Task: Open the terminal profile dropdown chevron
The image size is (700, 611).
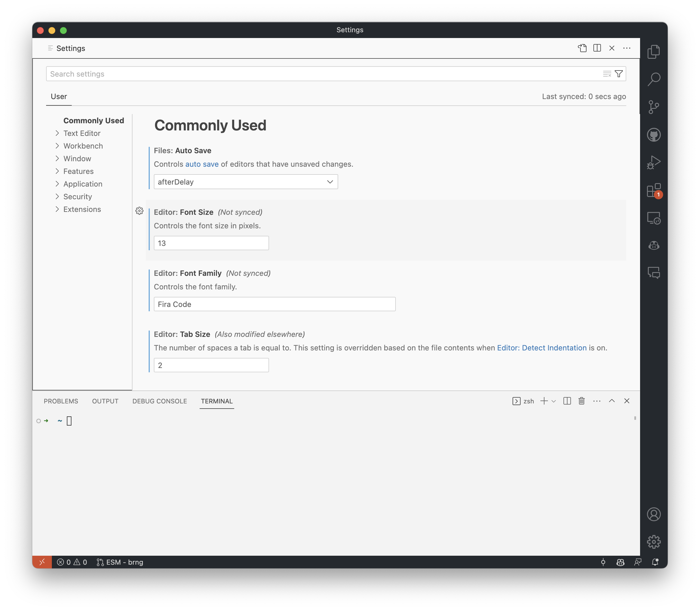Action: (x=554, y=401)
